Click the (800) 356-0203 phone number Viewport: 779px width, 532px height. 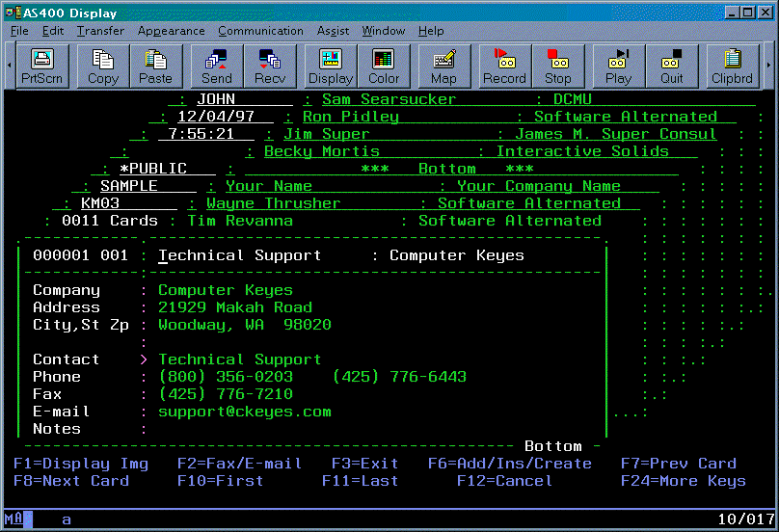click(226, 377)
